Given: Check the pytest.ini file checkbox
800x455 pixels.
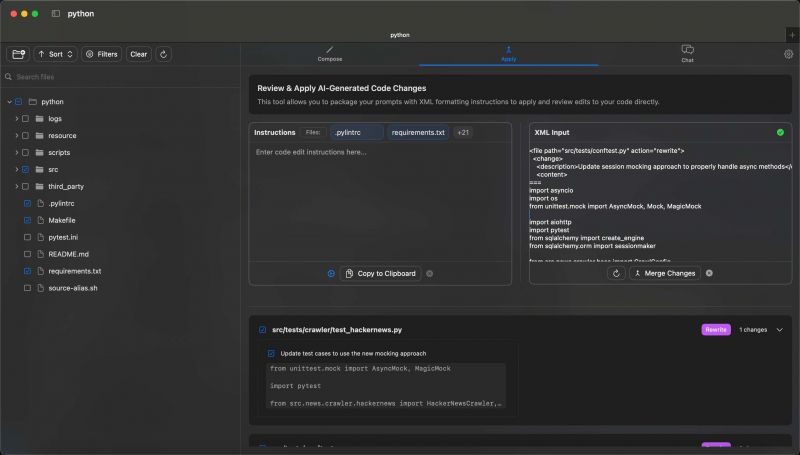Looking at the screenshot, I should coord(28,237).
